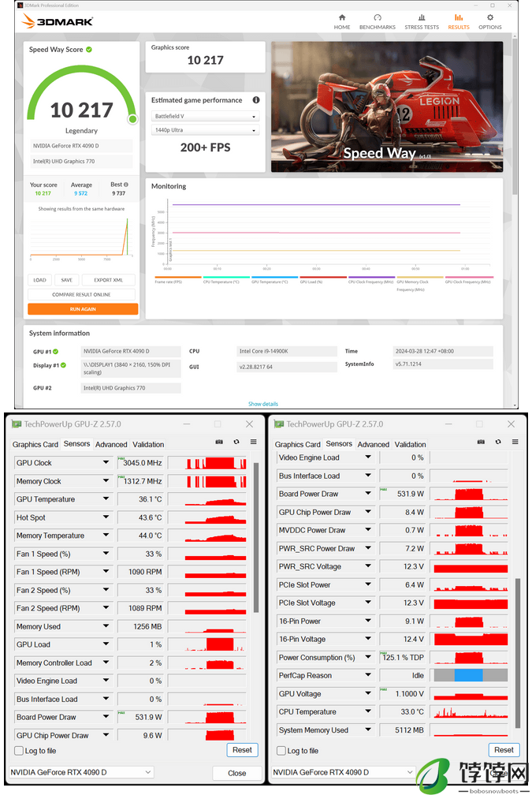Open the HOME section in 3DMark
Viewport: 532px width, 795px height.
click(x=342, y=22)
